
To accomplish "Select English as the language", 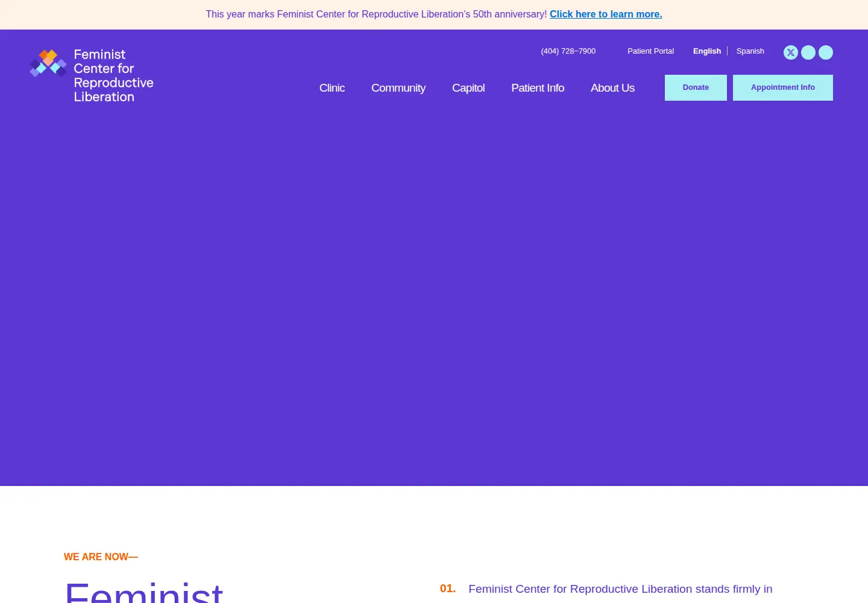I will tap(707, 51).
